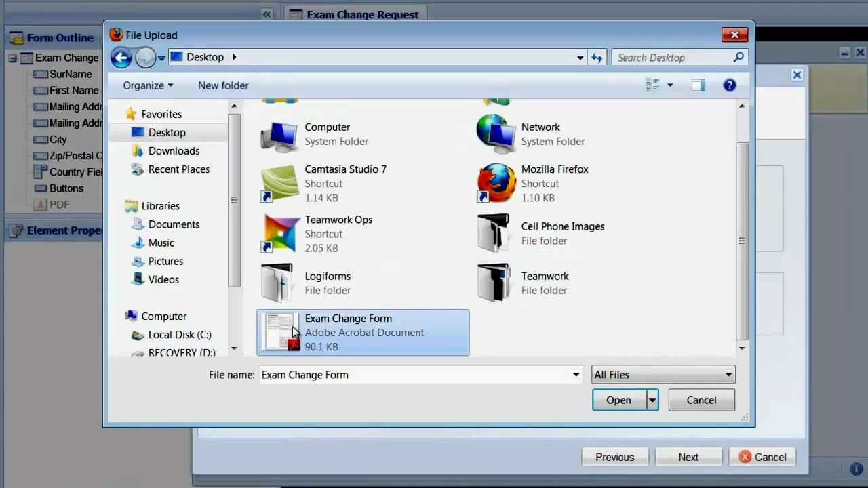Click the File name text field
Viewport: 868px width, 488px height.
click(x=414, y=375)
